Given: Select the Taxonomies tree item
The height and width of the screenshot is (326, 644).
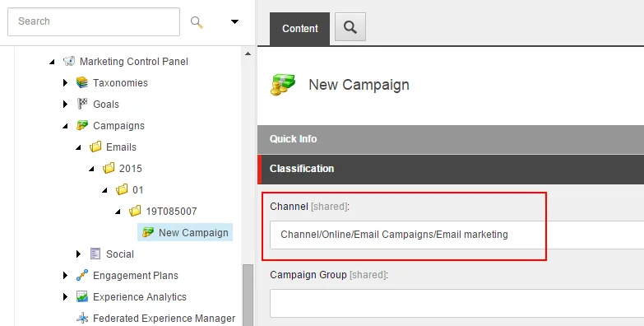Looking at the screenshot, I should pyautogui.click(x=120, y=82).
